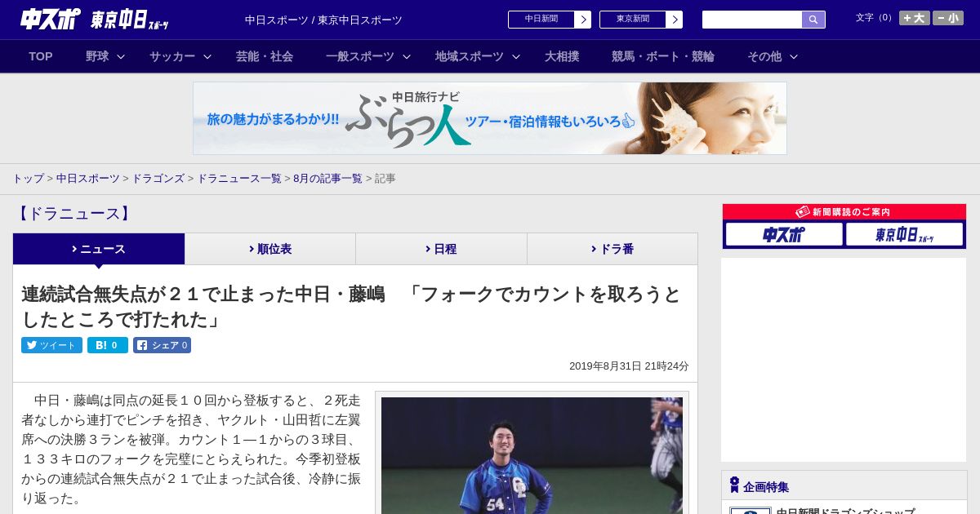Click the 中日旅行ナビ ぶらっ人 banner ad
Screen dimensions: 980x514
tap(490, 118)
